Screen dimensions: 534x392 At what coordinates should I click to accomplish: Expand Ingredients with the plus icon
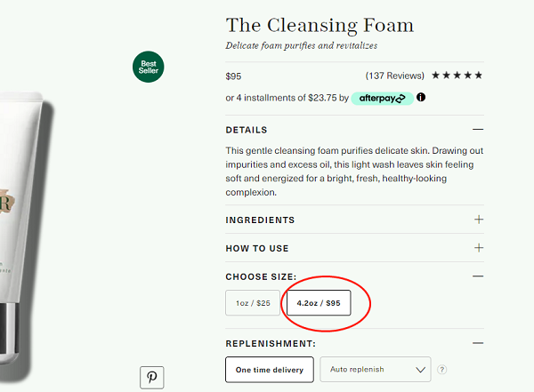click(x=479, y=220)
